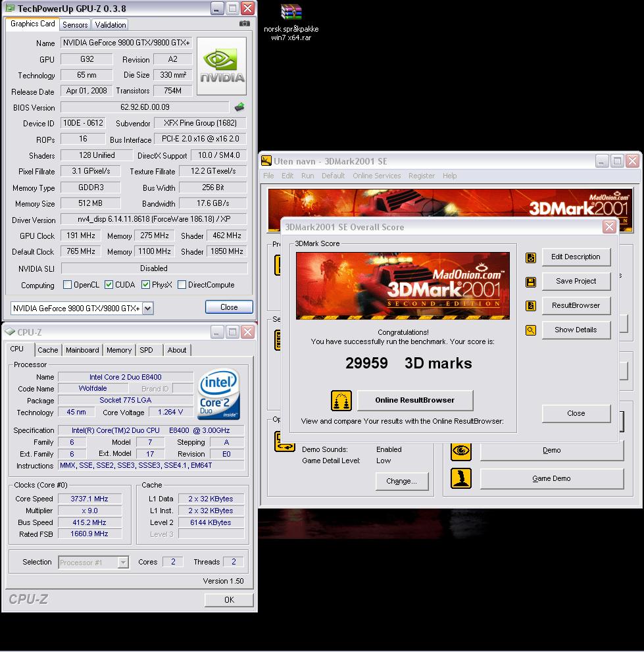The width and height of the screenshot is (644, 652).
Task: Open the Processor #1 selection dropdown in CPU-Z
Action: tap(123, 563)
